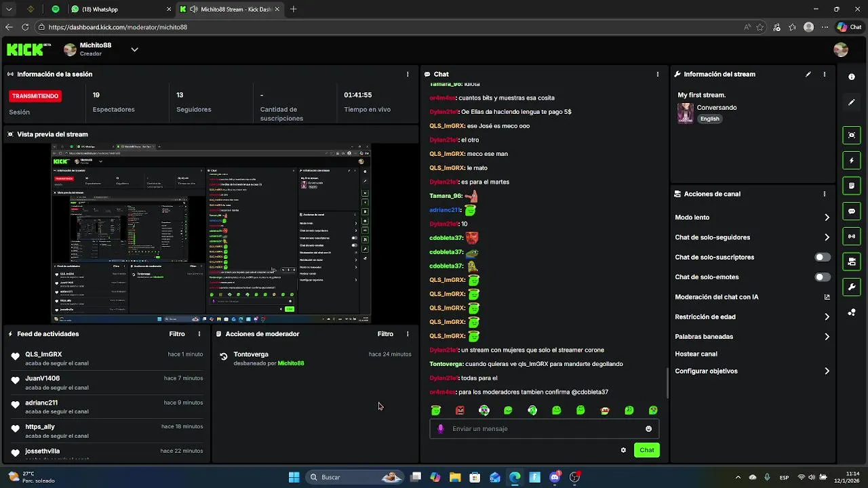Open Feed de actividades three-dot menu
Screen dimensions: 868x488
click(199, 333)
